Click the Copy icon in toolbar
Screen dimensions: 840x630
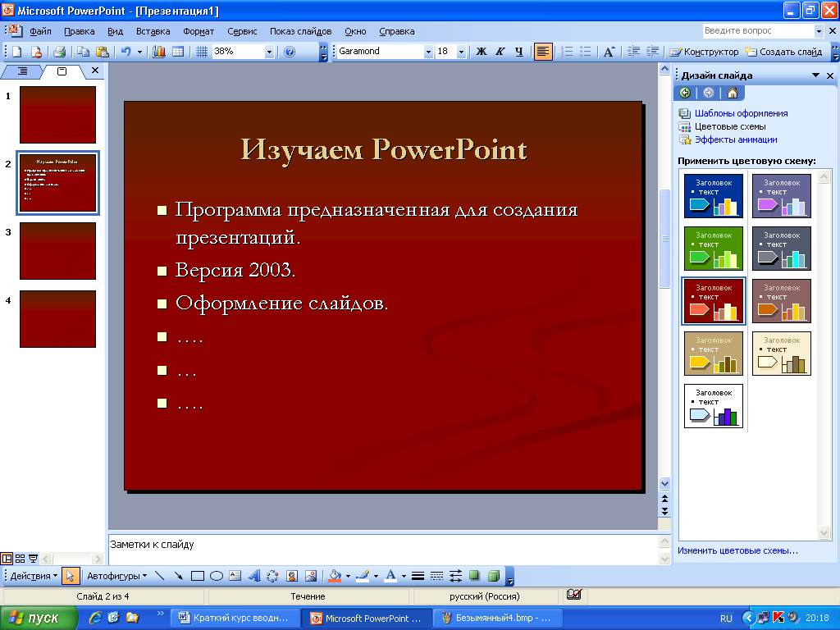tap(83, 52)
